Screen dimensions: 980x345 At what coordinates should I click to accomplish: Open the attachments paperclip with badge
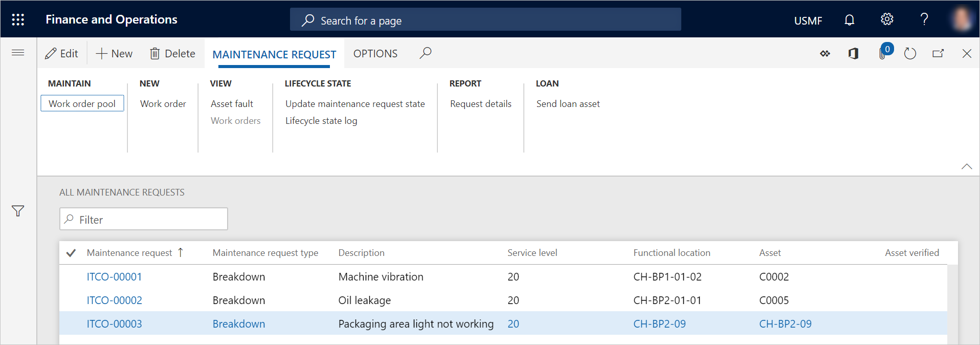point(883,53)
